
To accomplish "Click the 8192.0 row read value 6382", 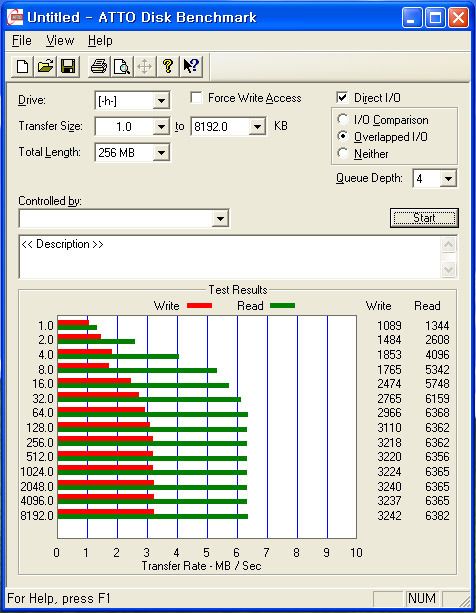I will 437,516.
